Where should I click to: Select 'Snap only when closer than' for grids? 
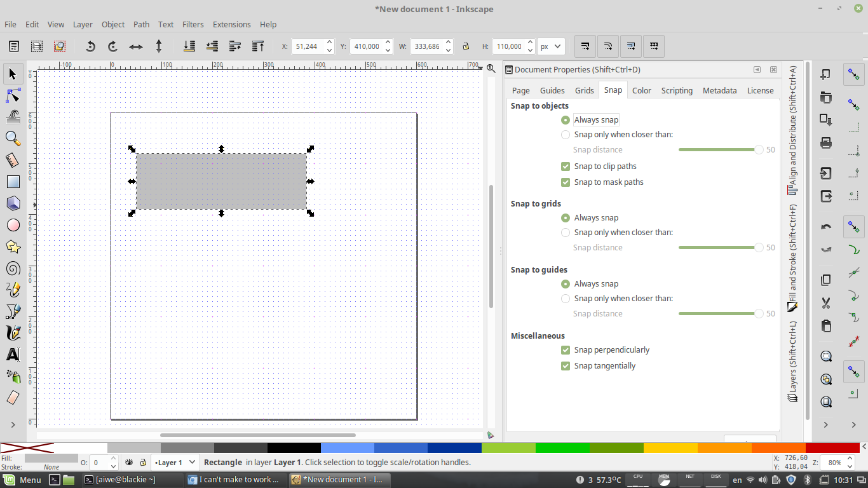click(x=566, y=233)
